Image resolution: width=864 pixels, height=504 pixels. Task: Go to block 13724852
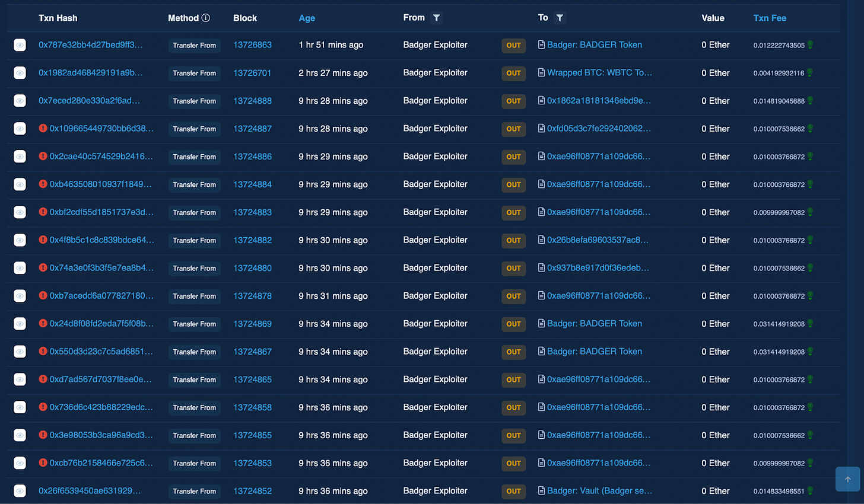252,491
